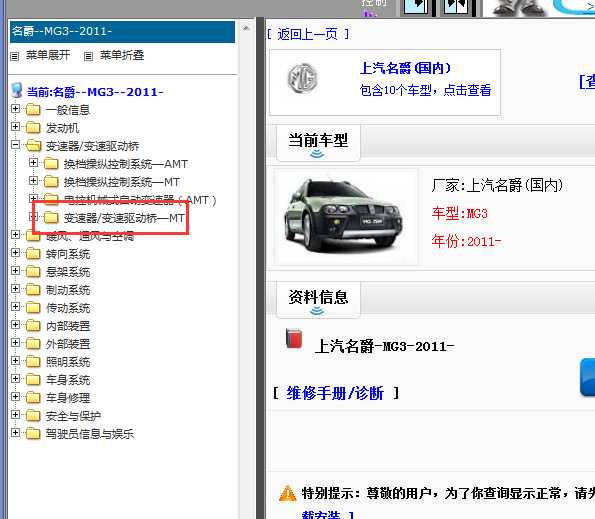The image size is (595, 519).
Task: Click the 照明系统 folder icon
Action: tap(33, 362)
